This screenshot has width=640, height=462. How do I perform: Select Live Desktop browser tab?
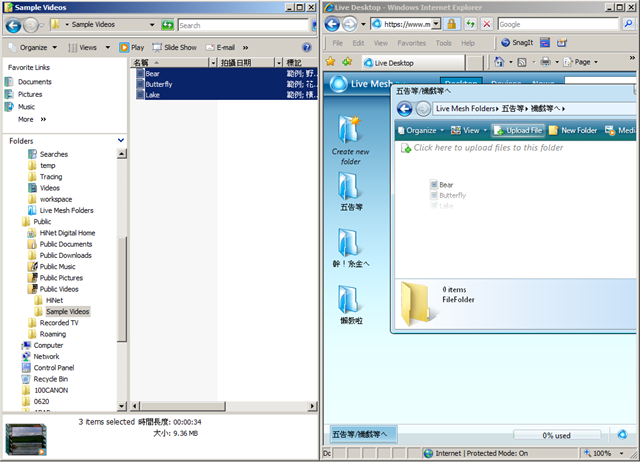pyautogui.click(x=413, y=63)
